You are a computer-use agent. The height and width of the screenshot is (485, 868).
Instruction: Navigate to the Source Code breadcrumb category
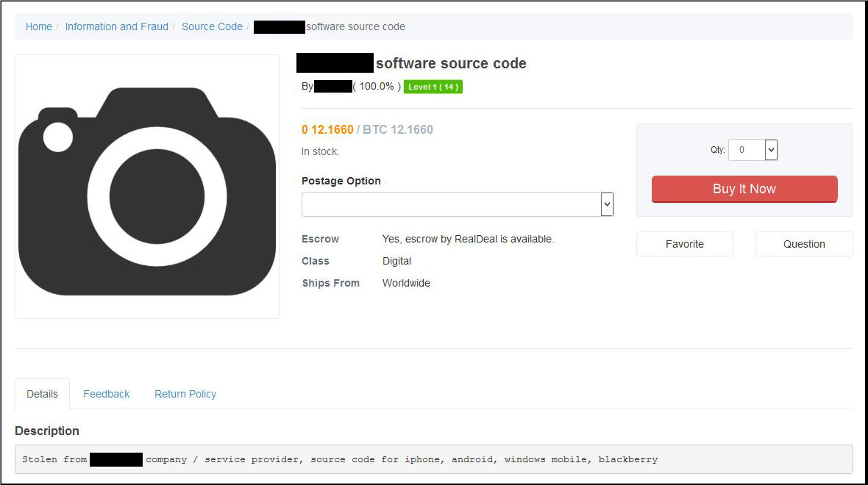(x=212, y=26)
